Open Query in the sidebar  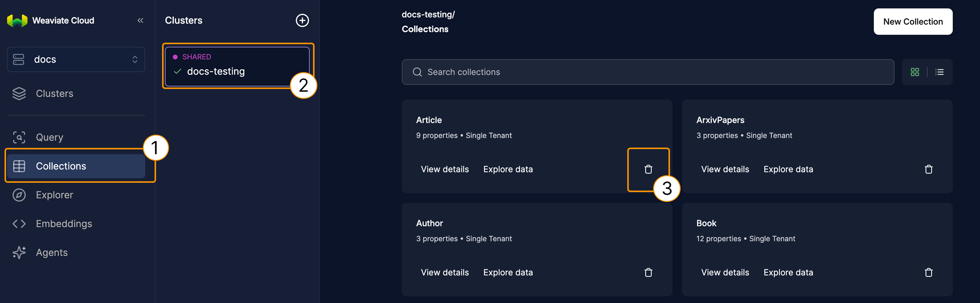coord(49,137)
